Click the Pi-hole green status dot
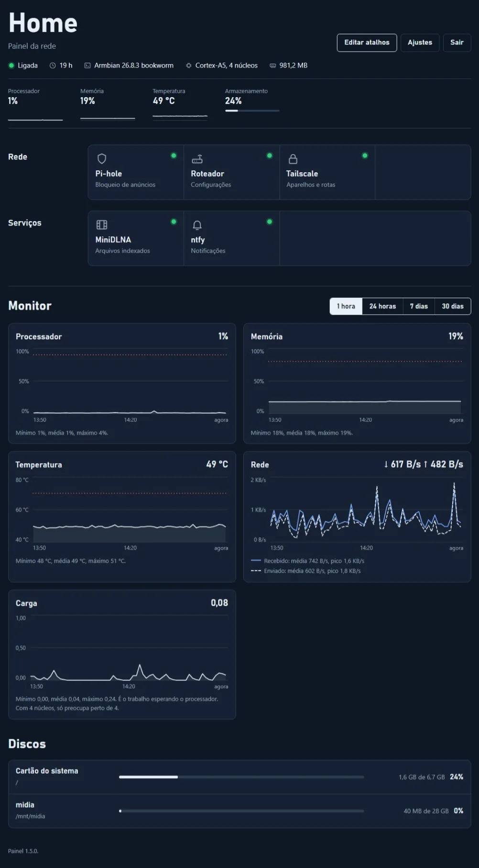The width and height of the screenshot is (479, 868). [174, 156]
